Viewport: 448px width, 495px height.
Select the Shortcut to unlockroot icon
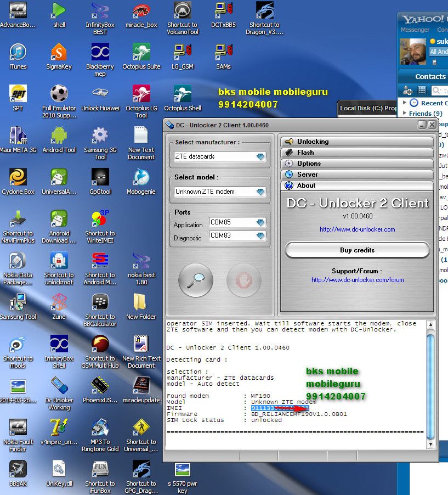(59, 268)
